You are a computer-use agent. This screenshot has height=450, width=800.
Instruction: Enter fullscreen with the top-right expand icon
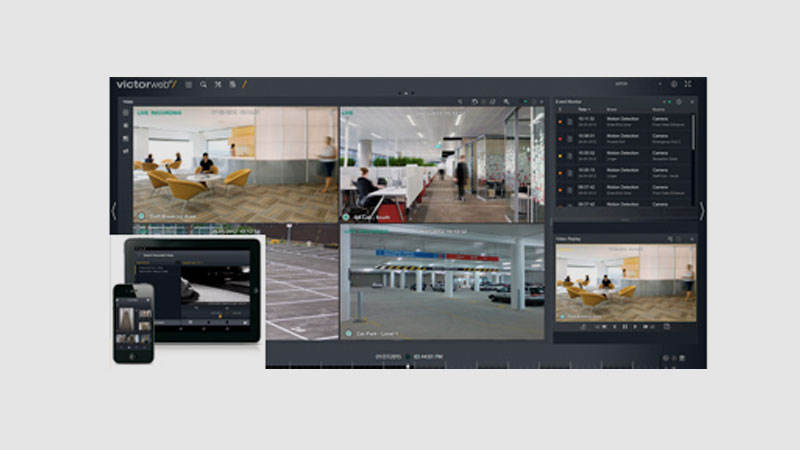(688, 84)
